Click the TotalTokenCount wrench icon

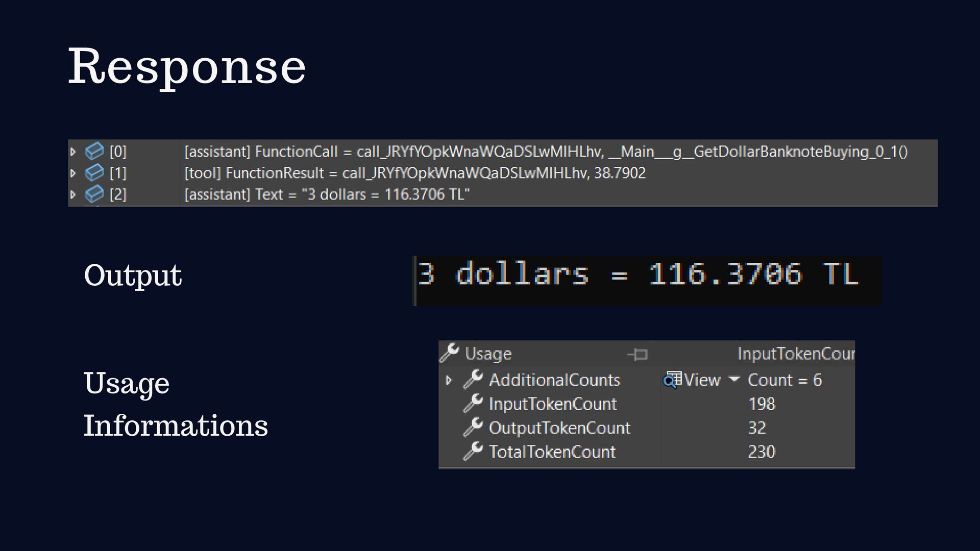pos(473,451)
